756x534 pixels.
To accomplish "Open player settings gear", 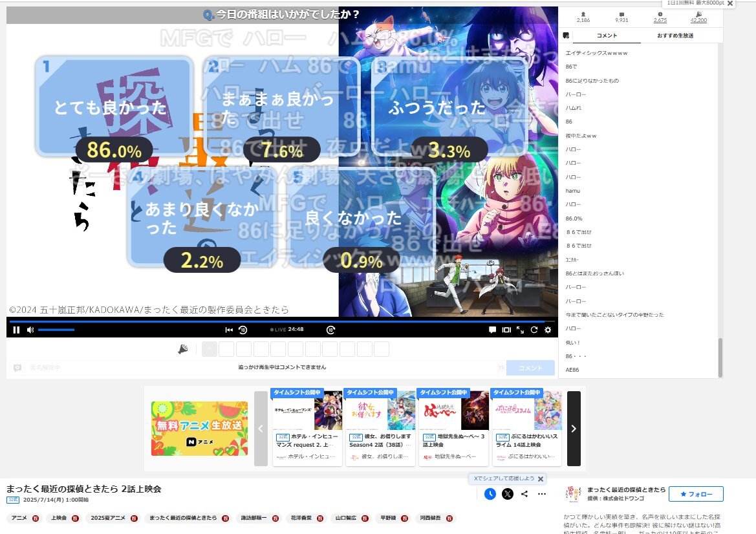I will click(548, 330).
